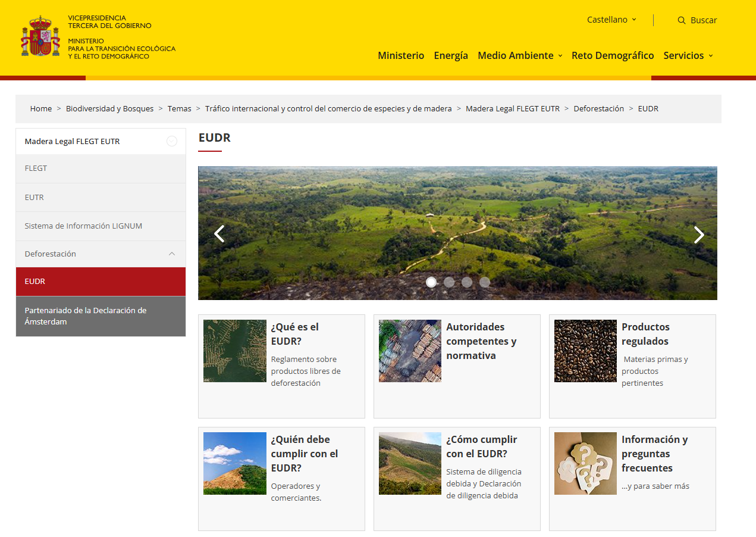Go to Home via the breadcrumb

(40, 108)
